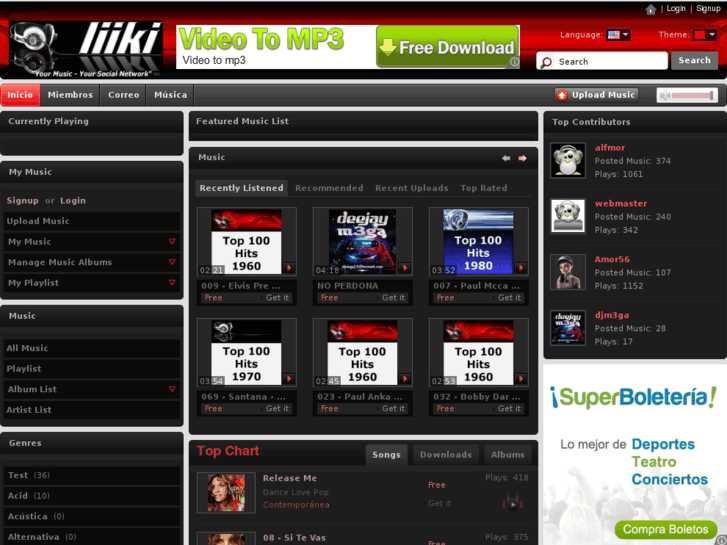The image size is (727, 545).
Task: Open the Inicio tab
Action: 20,95
